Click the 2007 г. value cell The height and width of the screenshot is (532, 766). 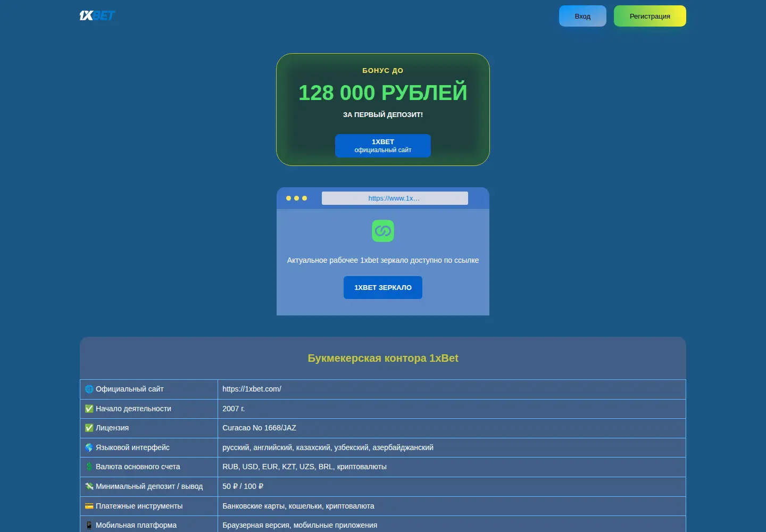452,409
